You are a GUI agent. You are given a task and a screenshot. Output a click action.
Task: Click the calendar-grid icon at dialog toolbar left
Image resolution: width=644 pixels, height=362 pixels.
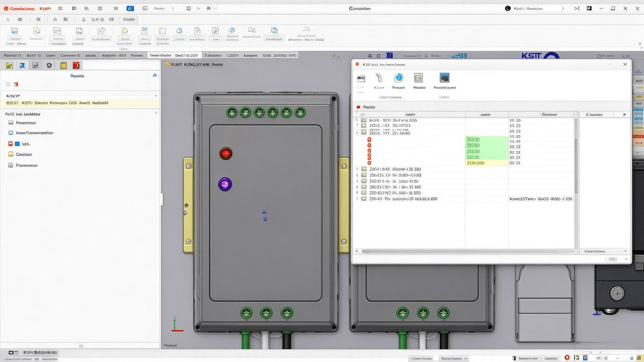coord(361,78)
